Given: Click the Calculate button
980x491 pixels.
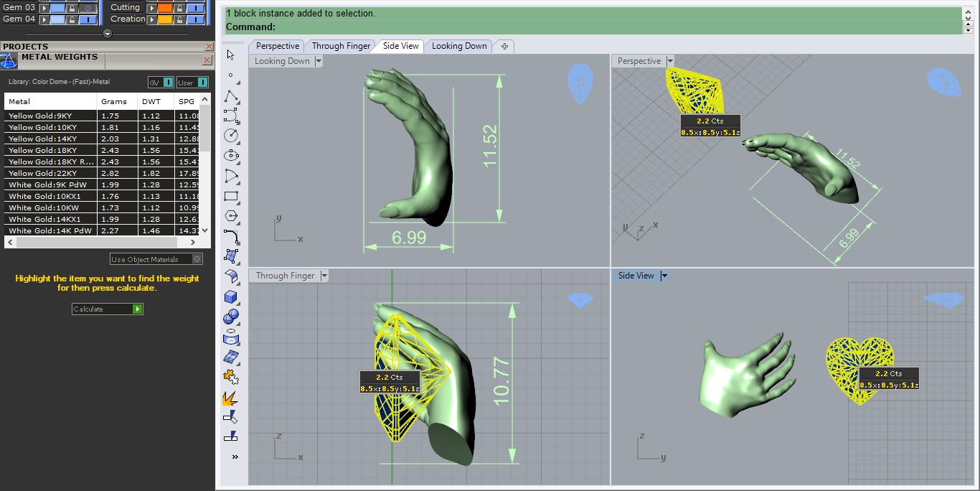Looking at the screenshot, I should click(108, 309).
